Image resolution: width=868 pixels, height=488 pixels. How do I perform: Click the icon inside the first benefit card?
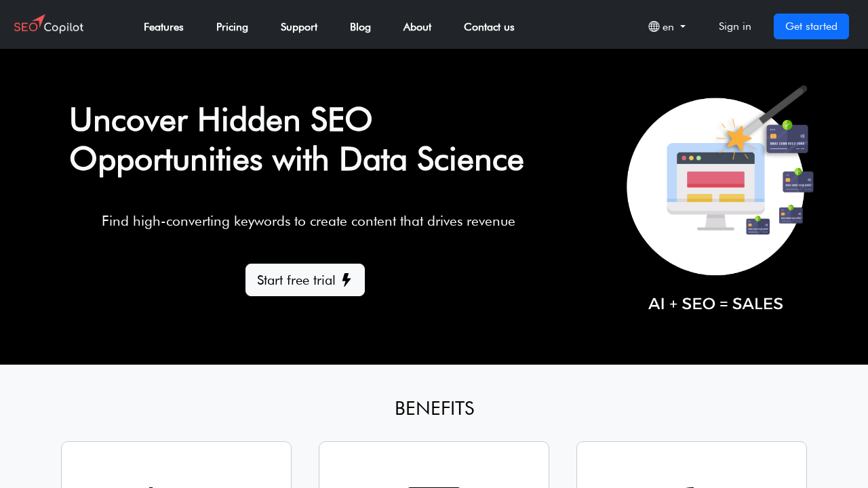(x=153, y=485)
